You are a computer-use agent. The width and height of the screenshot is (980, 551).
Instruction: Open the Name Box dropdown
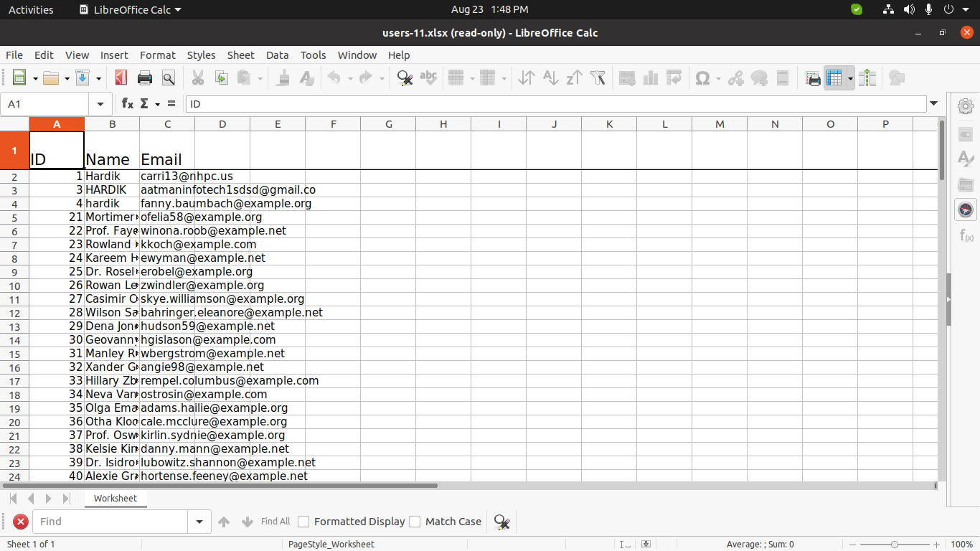pyautogui.click(x=100, y=103)
